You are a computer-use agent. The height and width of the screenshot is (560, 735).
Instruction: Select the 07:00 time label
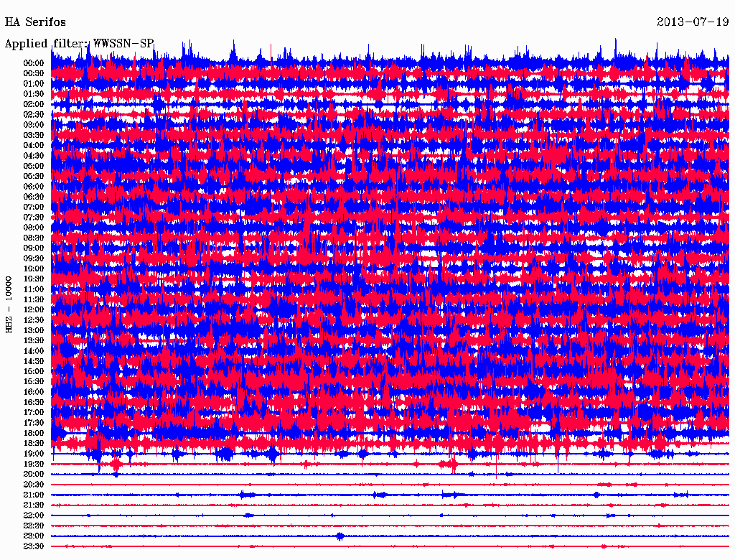[34, 207]
